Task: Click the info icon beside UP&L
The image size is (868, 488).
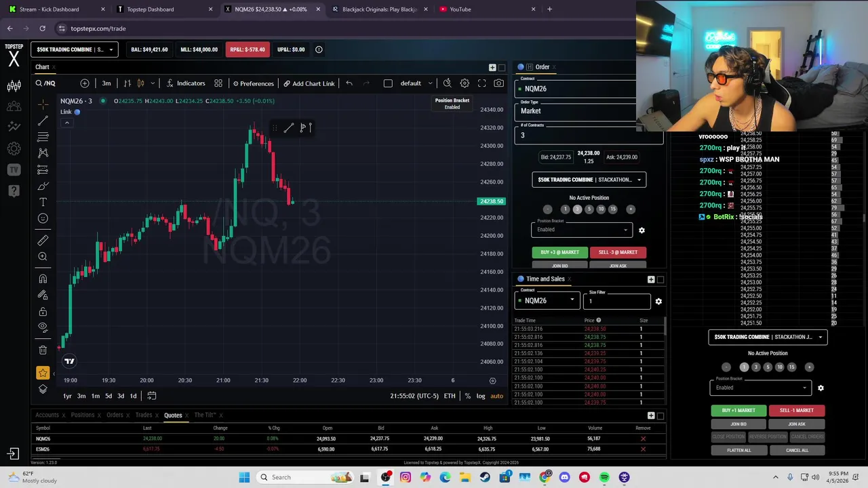Action: click(x=319, y=49)
